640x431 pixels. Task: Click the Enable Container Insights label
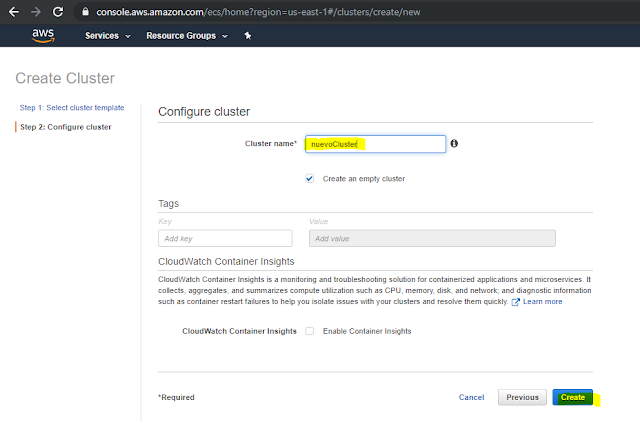pos(367,331)
